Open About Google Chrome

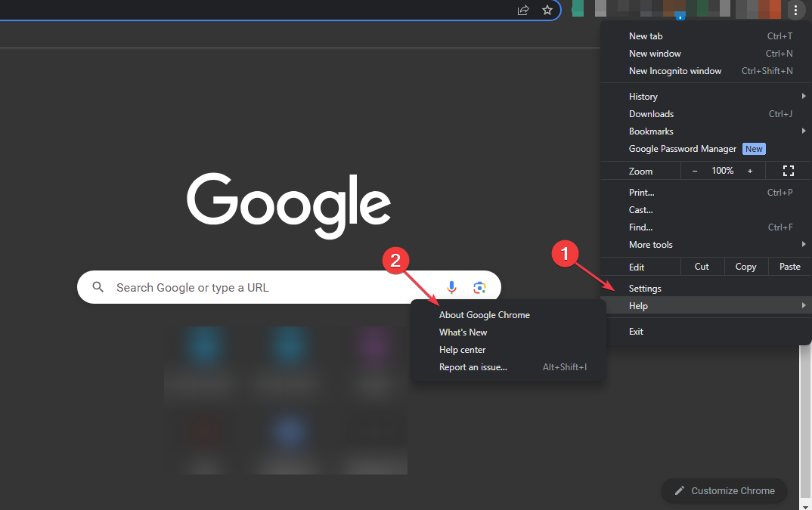509,315
